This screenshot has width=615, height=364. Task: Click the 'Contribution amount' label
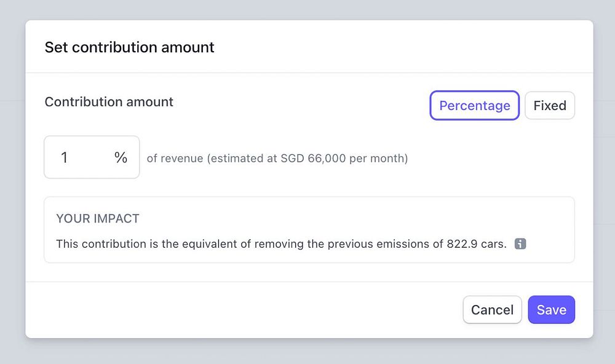[109, 102]
